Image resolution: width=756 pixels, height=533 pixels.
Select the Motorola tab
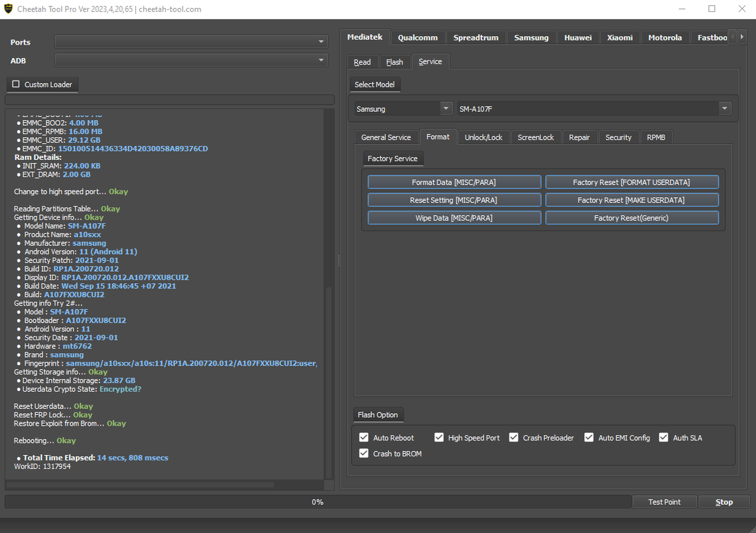tap(665, 37)
